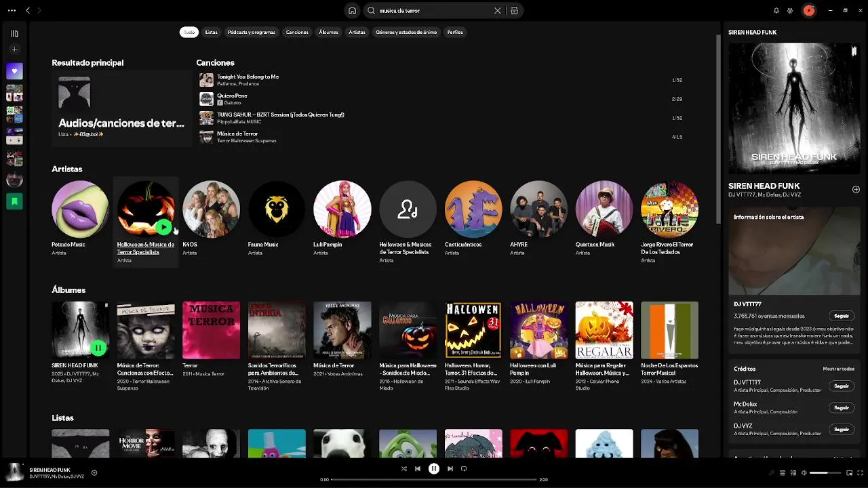This screenshot has width=868, height=488.
Task: Select the Listas filter chip
Action: click(x=212, y=32)
